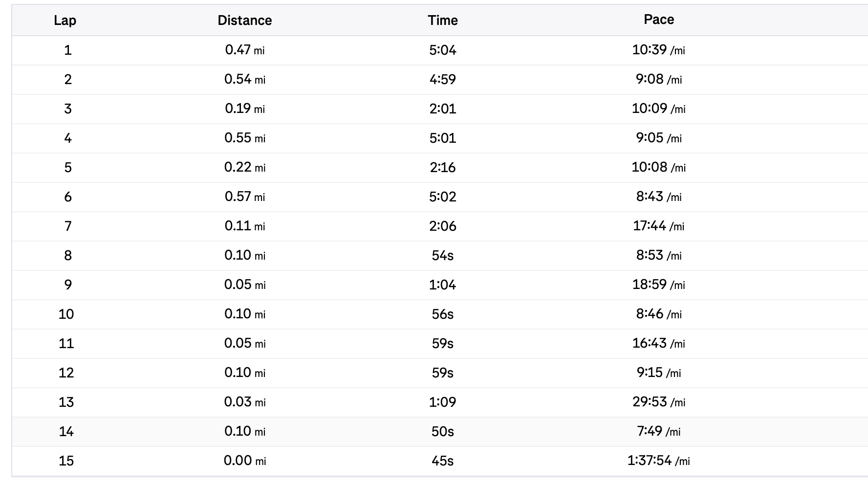Click the 2:01 time in lap 3
The height and width of the screenshot is (487, 868).
pyautogui.click(x=442, y=109)
